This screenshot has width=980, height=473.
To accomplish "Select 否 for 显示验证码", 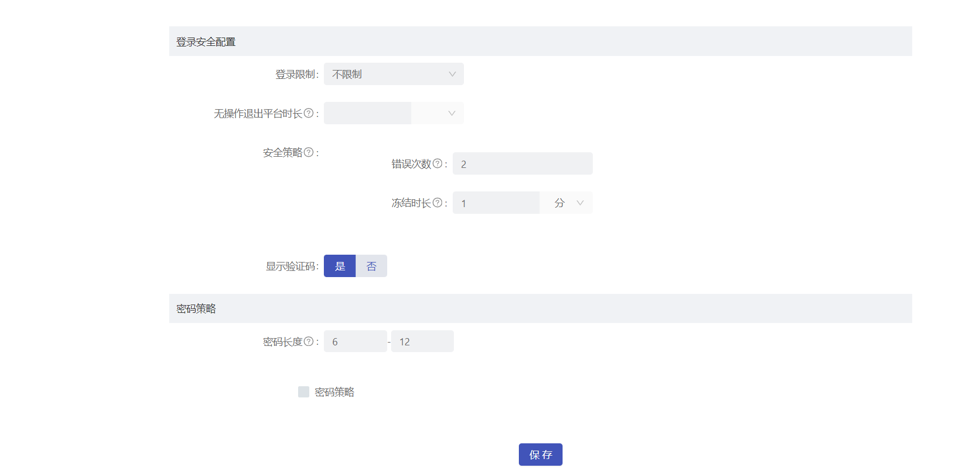I will pyautogui.click(x=371, y=266).
